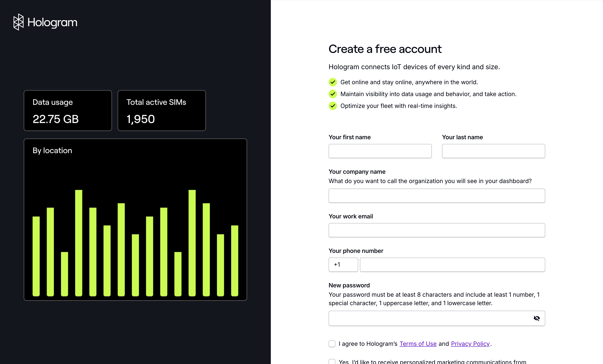603x364 pixels.
Task: Click the work email input field
Action: tap(436, 230)
